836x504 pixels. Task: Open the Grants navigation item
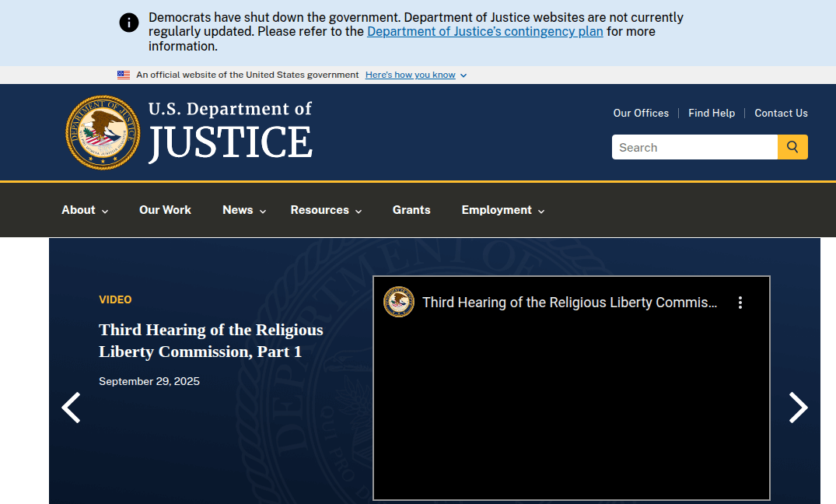[411, 210]
